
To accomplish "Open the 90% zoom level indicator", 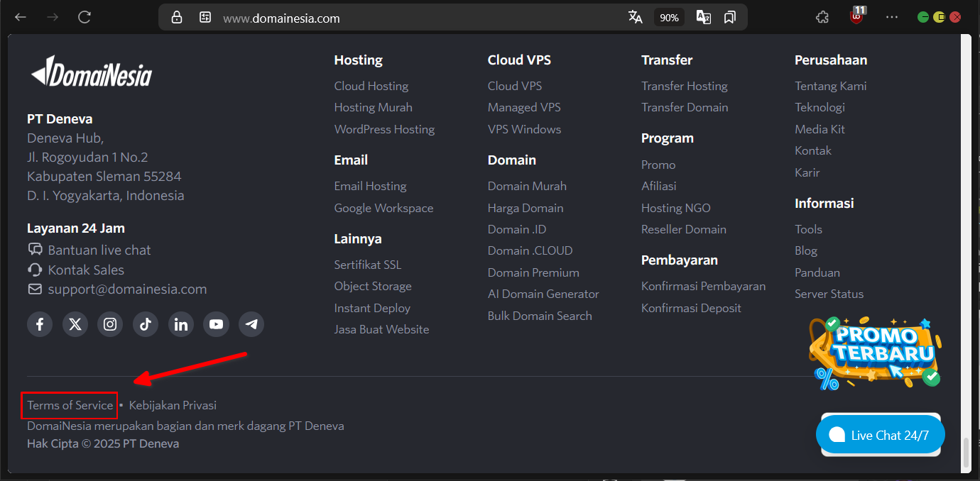I will (669, 18).
